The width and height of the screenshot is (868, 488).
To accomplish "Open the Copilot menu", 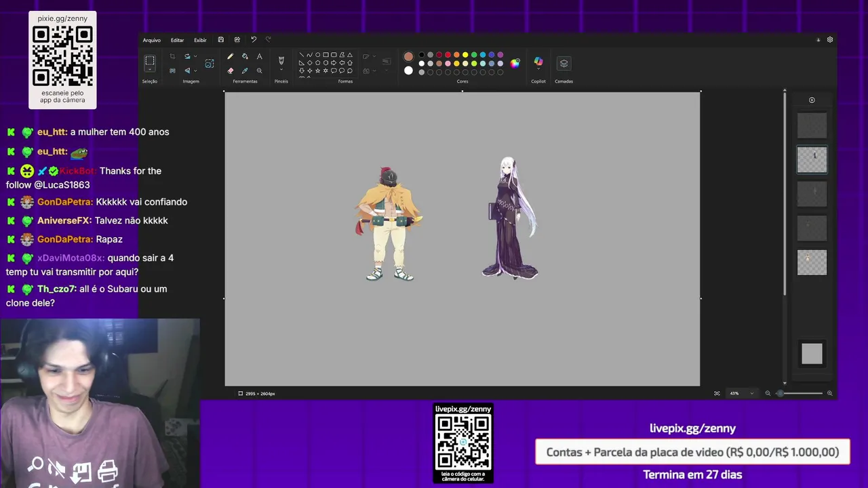I will [x=538, y=63].
